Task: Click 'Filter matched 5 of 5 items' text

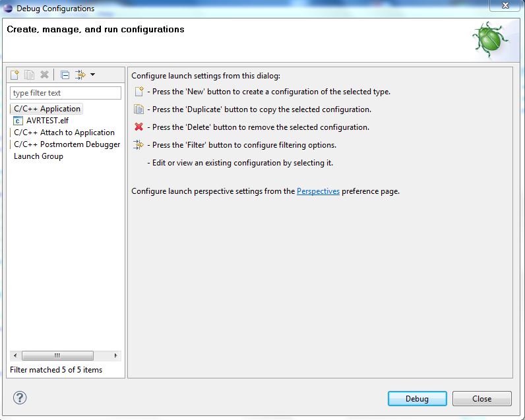Action: (56, 370)
